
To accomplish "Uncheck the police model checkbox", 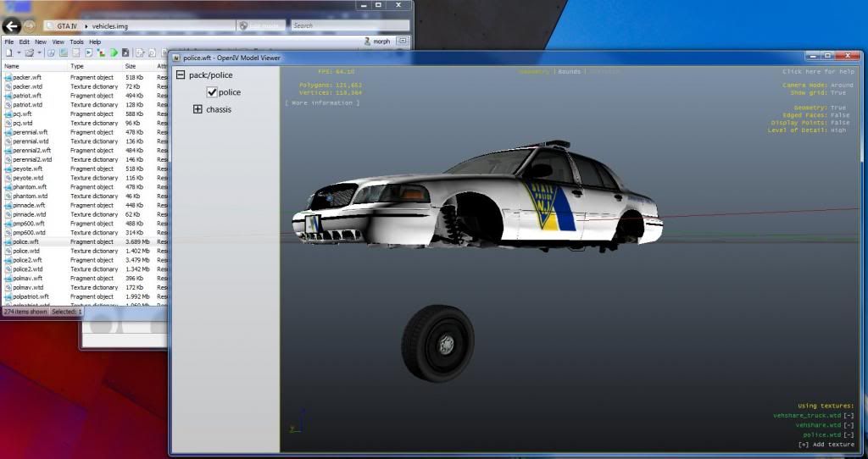I will 212,92.
